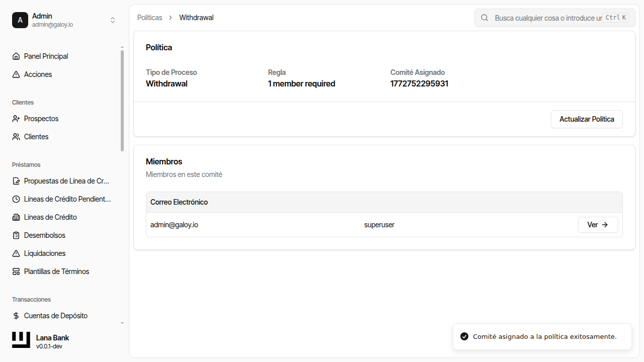The width and height of the screenshot is (644, 362).
Task: Open the Liquidaciones menu item
Action: click(x=45, y=253)
